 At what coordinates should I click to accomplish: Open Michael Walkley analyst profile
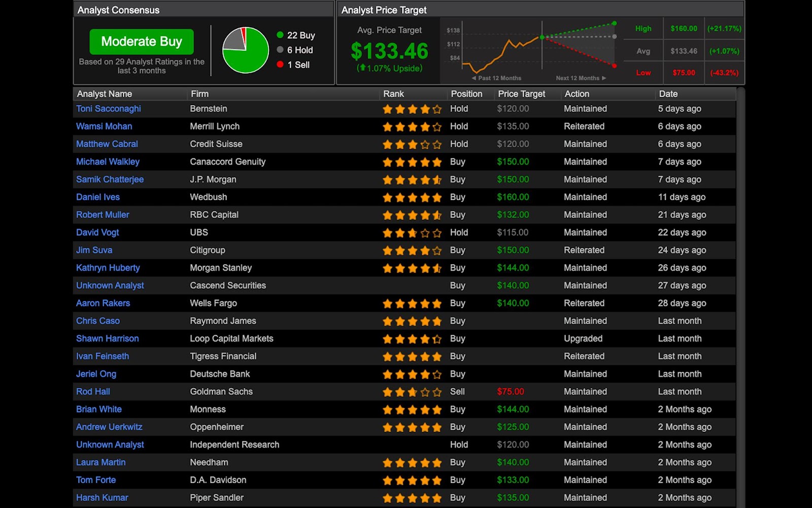[x=108, y=162]
